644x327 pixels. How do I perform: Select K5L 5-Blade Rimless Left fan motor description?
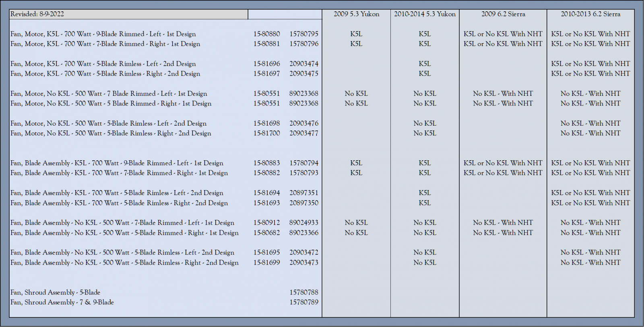point(103,64)
